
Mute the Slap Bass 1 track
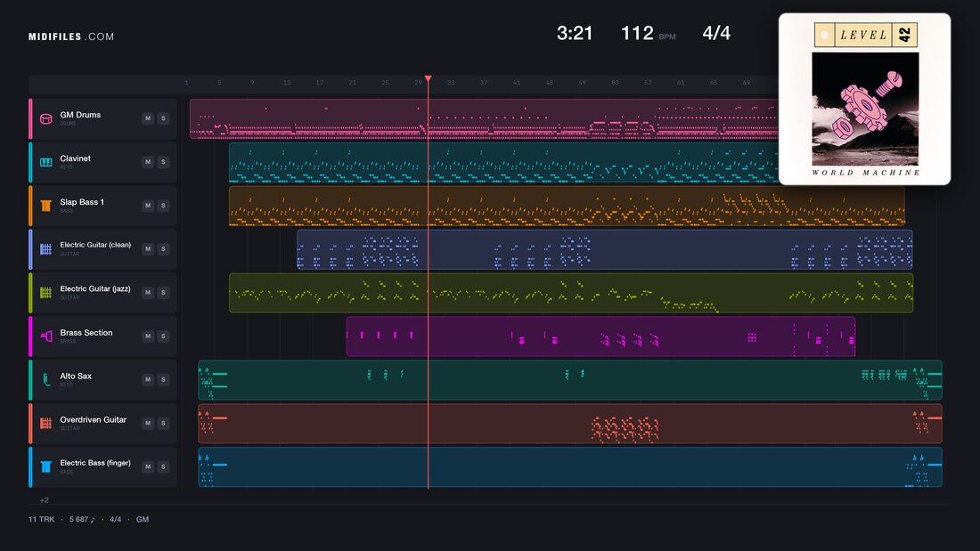[148, 206]
